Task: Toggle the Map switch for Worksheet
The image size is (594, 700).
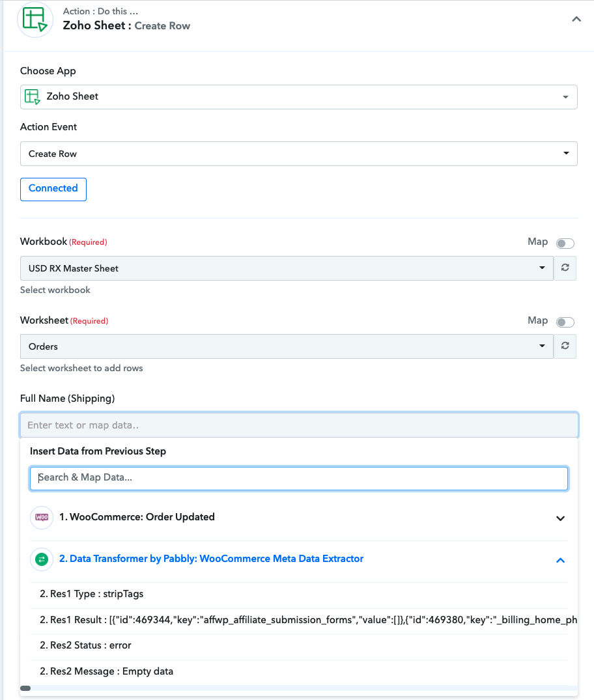Action: [x=565, y=322]
